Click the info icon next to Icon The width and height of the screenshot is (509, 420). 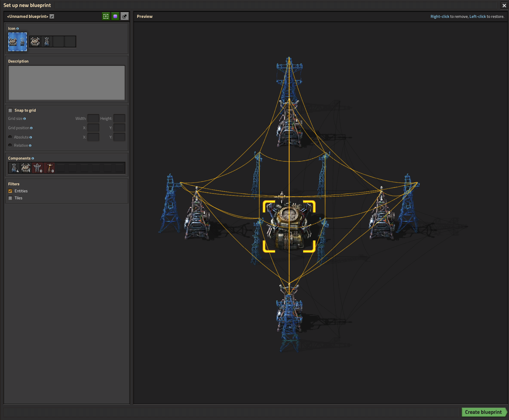pyautogui.click(x=18, y=29)
